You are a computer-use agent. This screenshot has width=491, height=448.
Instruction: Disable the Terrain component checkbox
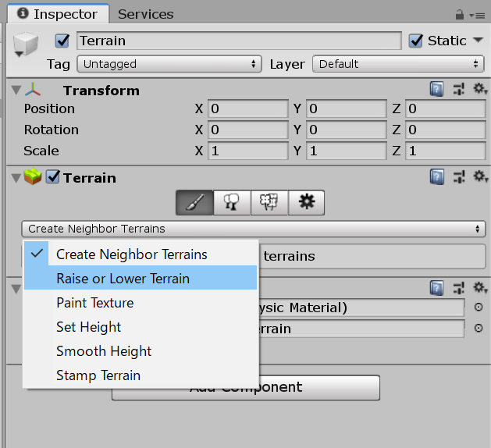point(53,178)
